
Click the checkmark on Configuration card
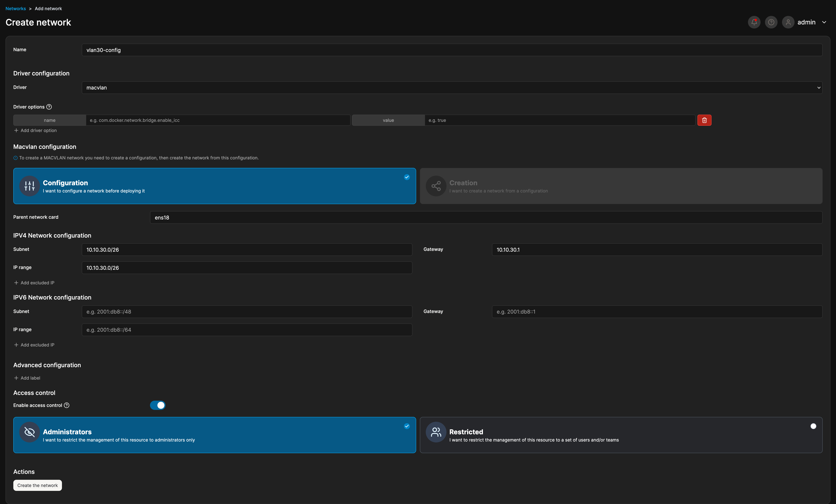407,177
